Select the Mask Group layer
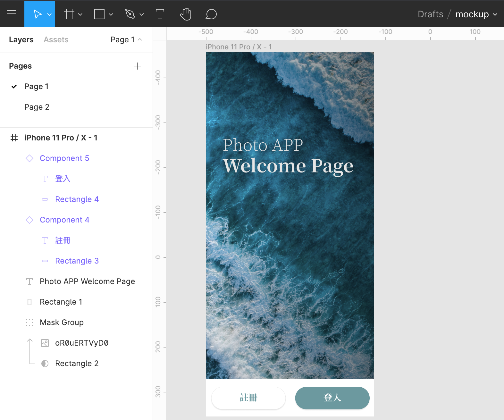Image resolution: width=504 pixels, height=420 pixels. pyautogui.click(x=62, y=323)
